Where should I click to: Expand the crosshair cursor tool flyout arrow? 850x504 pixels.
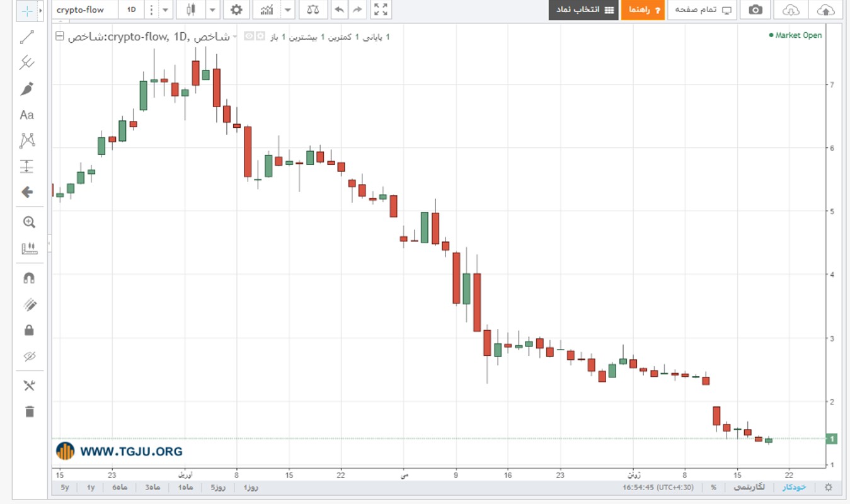(x=40, y=11)
